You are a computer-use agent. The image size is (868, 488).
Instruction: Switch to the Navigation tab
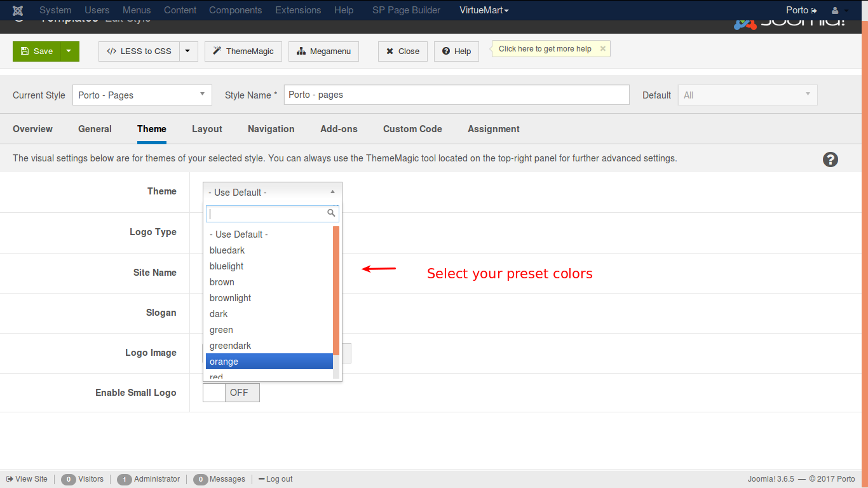[271, 129]
